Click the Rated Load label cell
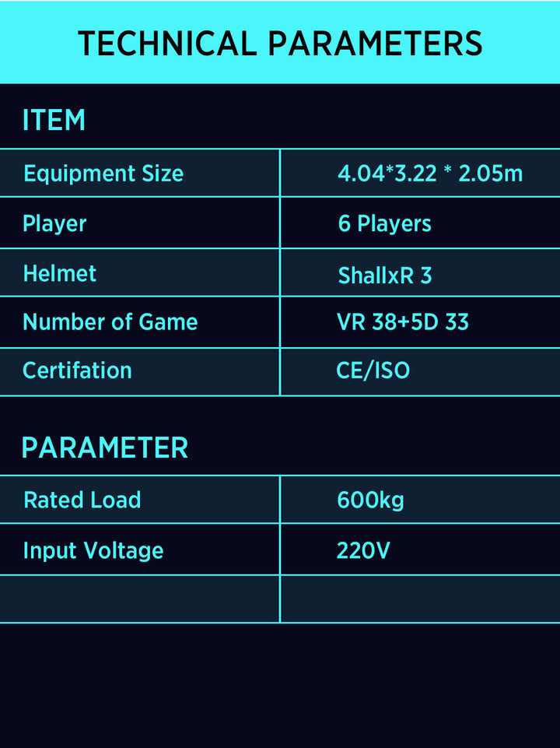560x748 pixels. (82, 500)
